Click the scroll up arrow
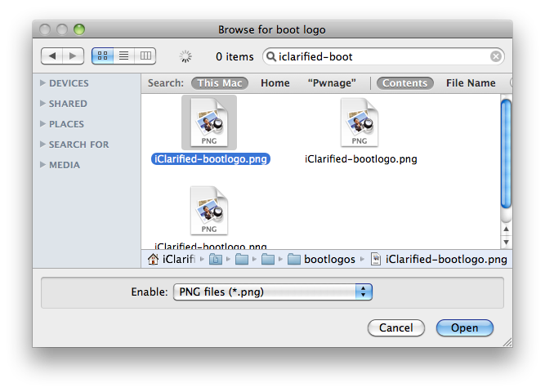This screenshot has height=392, width=545. (506, 229)
